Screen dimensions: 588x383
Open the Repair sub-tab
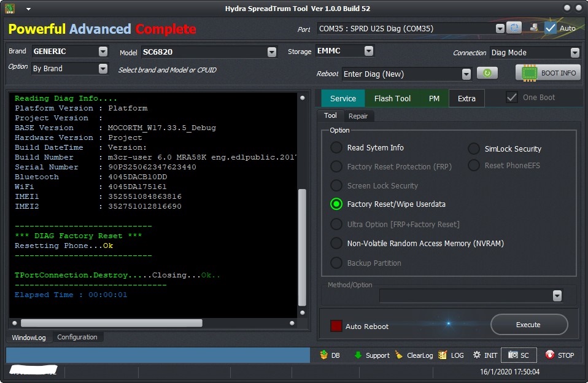358,116
